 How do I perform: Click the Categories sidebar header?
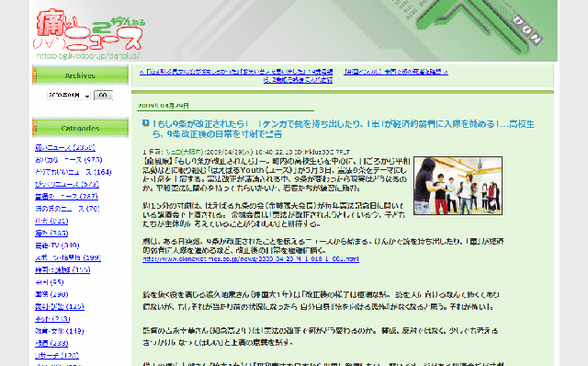(80, 128)
